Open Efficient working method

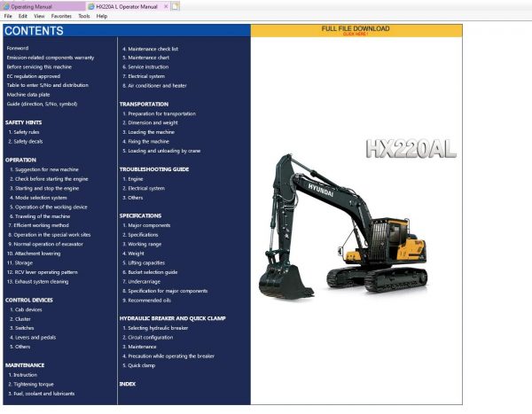(x=38, y=225)
